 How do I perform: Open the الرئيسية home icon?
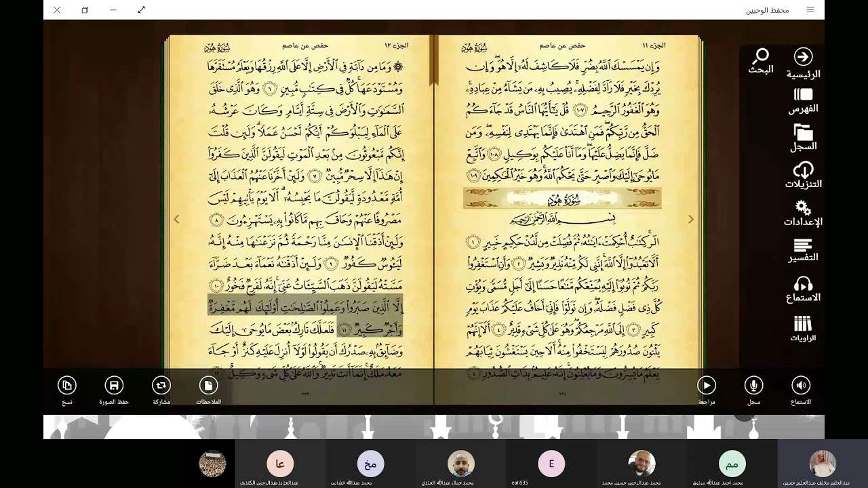[x=803, y=57]
